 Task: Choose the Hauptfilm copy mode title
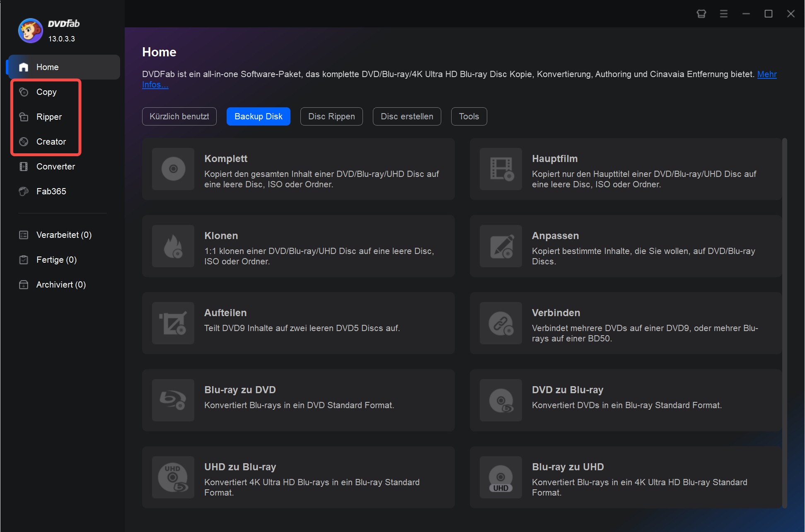click(x=555, y=159)
